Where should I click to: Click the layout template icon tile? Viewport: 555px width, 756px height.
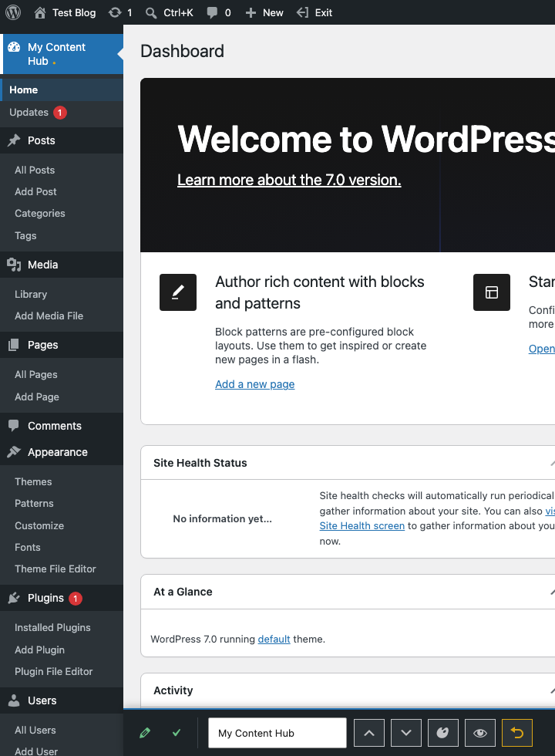point(492,292)
